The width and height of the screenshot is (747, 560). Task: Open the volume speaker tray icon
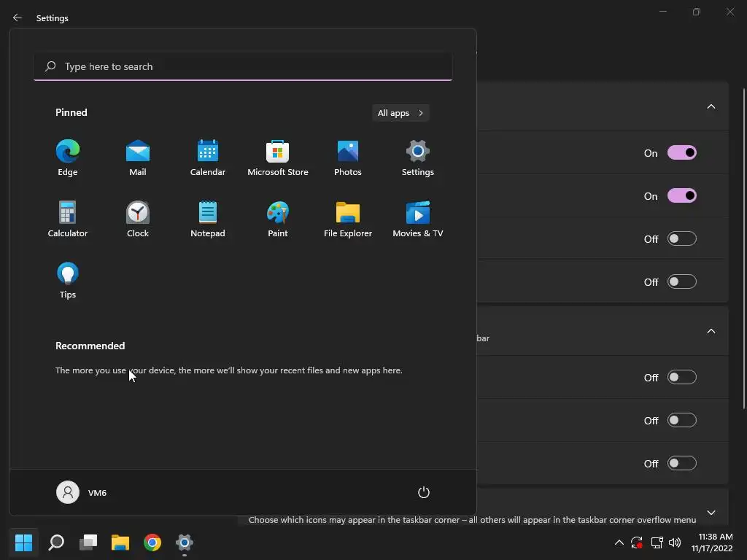pos(675,542)
